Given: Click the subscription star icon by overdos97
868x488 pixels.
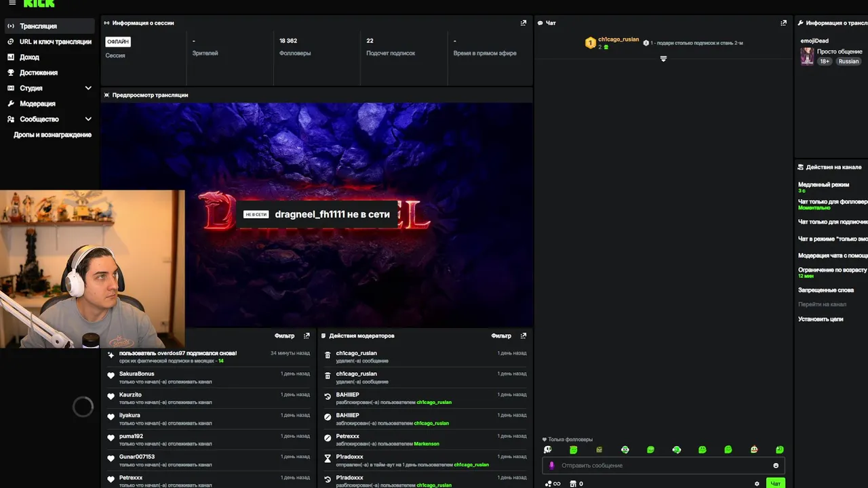Looking at the screenshot, I should (111, 354).
